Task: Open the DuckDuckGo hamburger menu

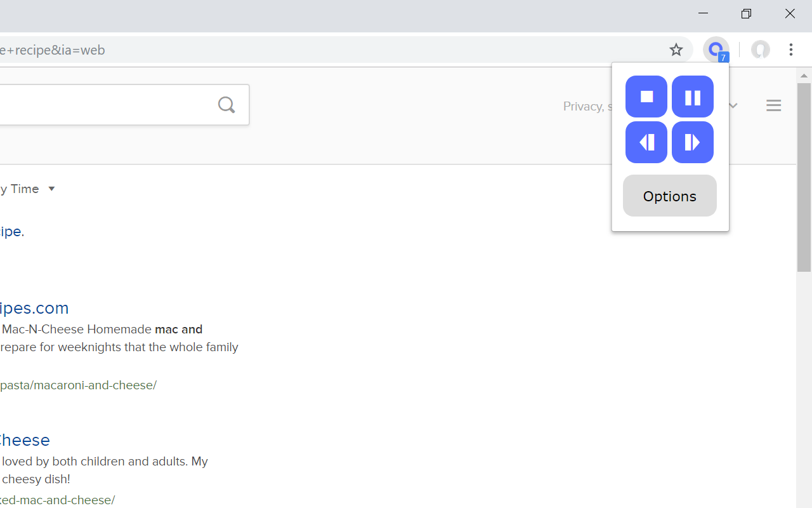Action: pyautogui.click(x=773, y=105)
